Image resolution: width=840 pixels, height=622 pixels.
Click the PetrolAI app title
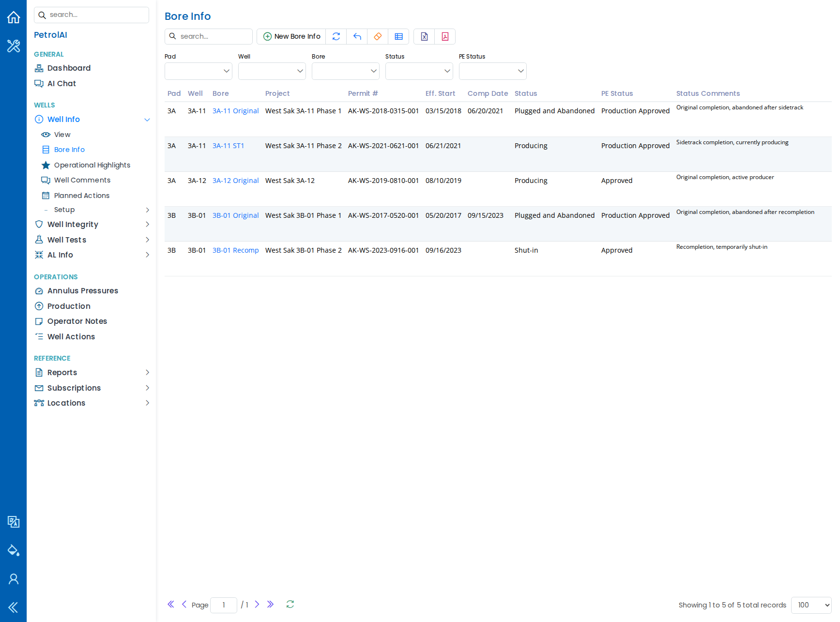click(50, 35)
